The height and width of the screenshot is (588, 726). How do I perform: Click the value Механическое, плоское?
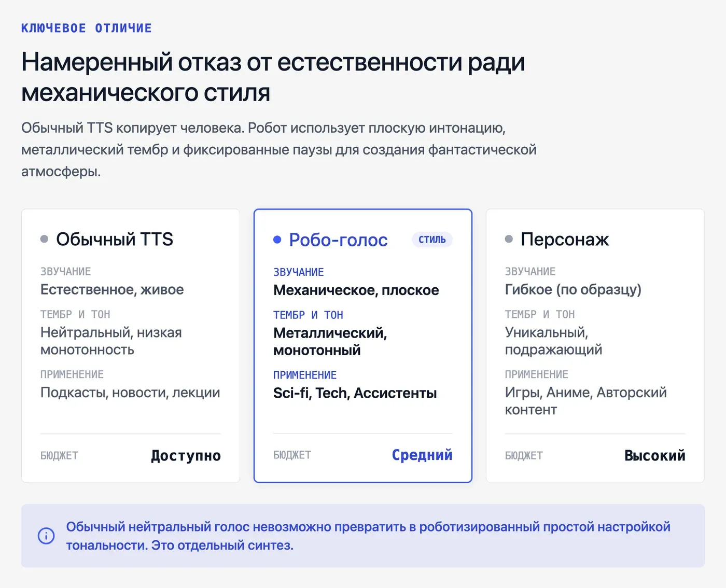pyautogui.click(x=356, y=290)
